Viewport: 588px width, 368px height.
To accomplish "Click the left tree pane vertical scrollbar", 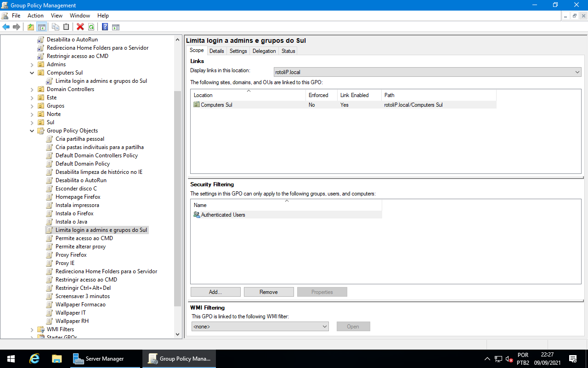I will point(178,198).
